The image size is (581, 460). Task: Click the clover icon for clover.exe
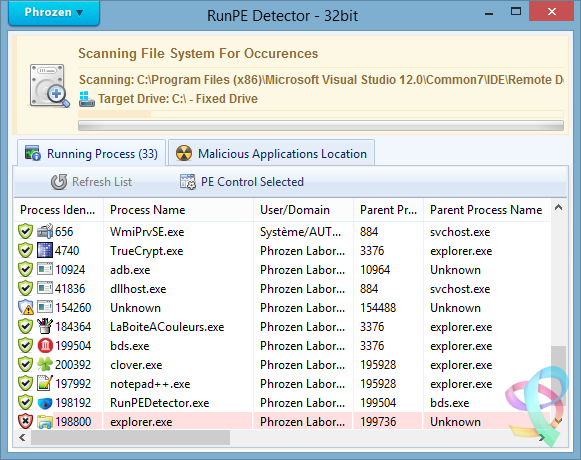tap(45, 365)
